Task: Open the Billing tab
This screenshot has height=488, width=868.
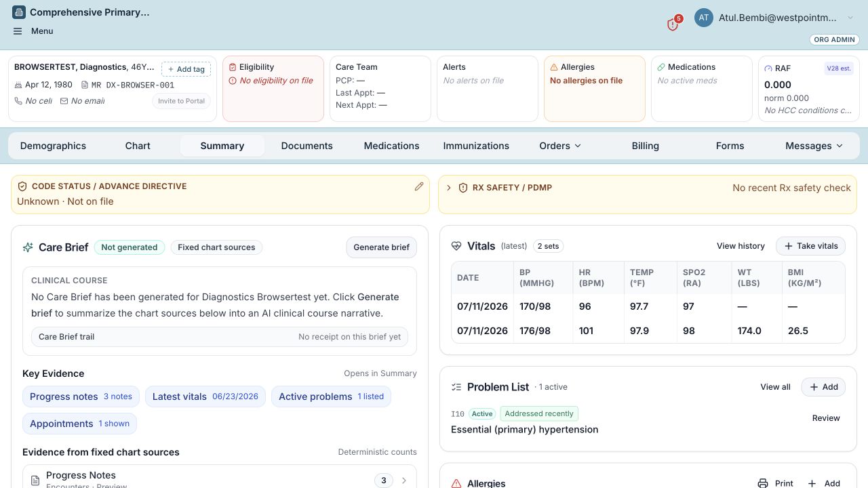Action: coord(646,146)
